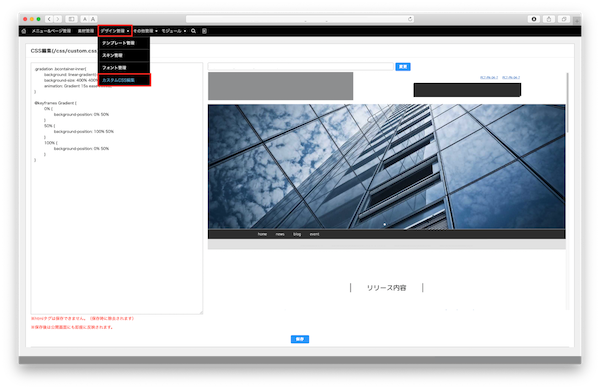Click the search magnifier icon in the admin bar
The width and height of the screenshot is (600, 389).
[x=194, y=31]
